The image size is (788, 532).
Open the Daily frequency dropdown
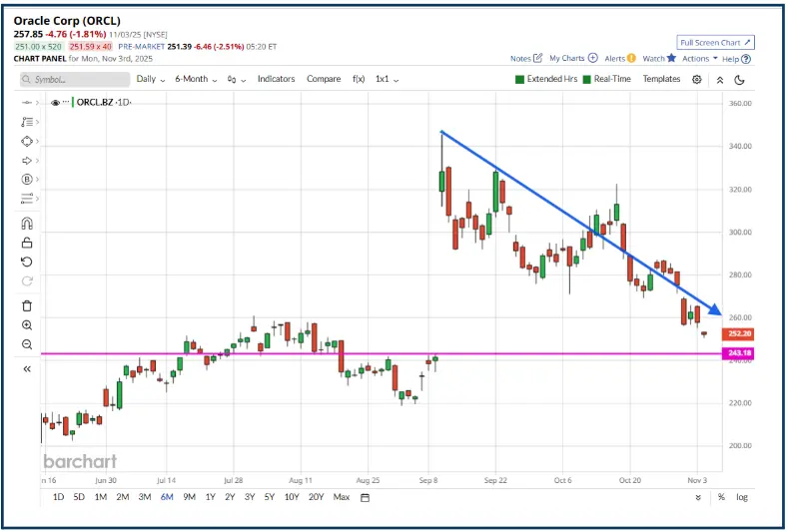tap(150, 79)
